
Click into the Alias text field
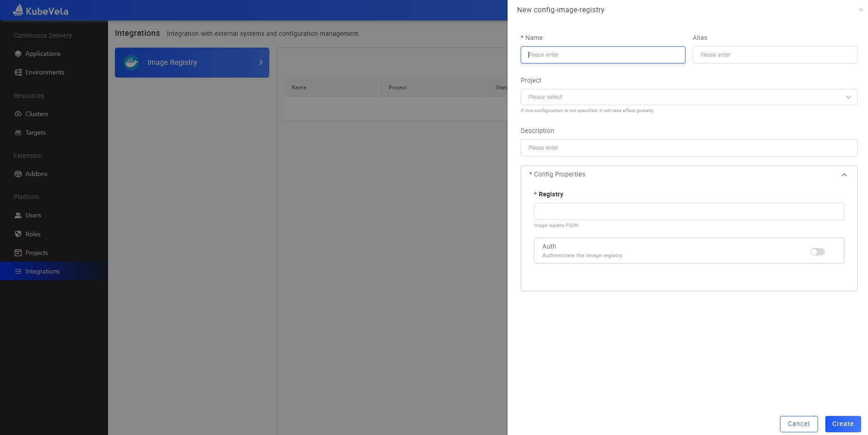click(774, 55)
